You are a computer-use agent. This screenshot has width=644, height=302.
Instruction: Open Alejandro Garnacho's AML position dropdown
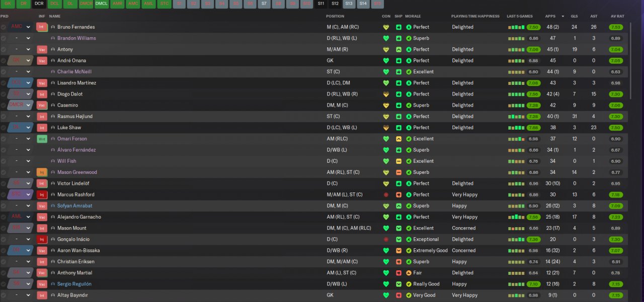(x=21, y=217)
